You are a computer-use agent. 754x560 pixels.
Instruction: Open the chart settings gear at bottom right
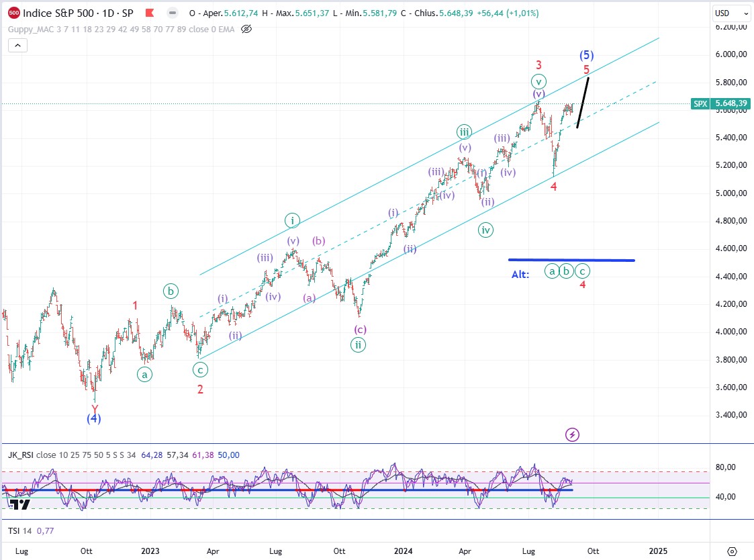tap(732, 551)
